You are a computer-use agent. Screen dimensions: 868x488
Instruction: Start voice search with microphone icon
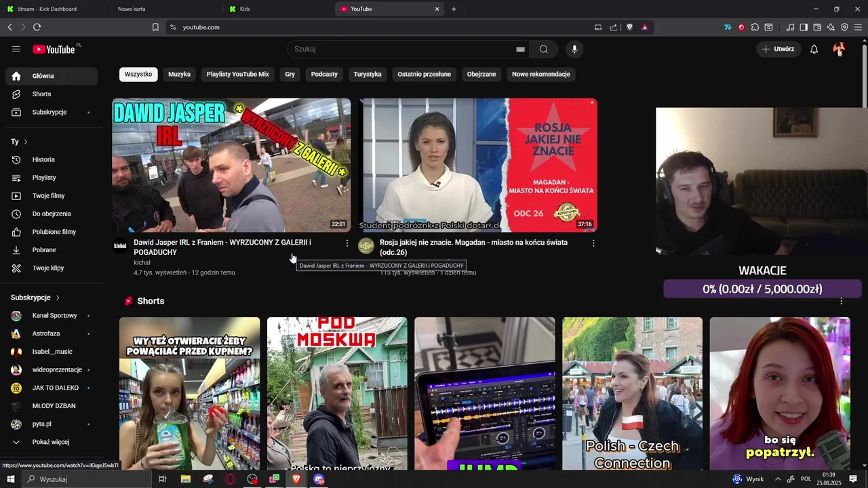point(574,49)
